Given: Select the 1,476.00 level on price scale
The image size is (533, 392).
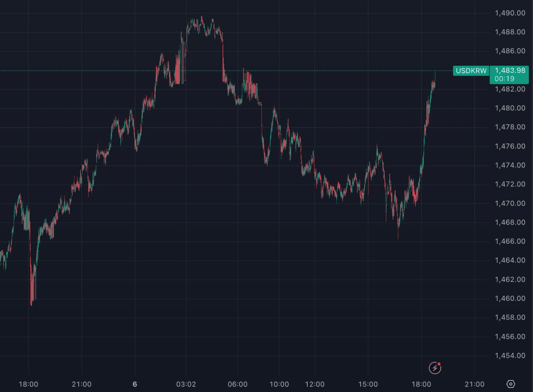Looking at the screenshot, I should [x=510, y=146].
